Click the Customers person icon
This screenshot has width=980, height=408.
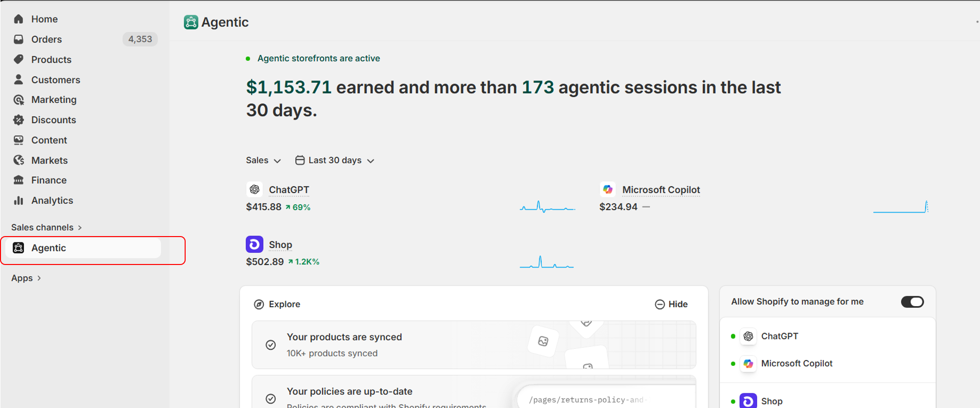click(19, 79)
